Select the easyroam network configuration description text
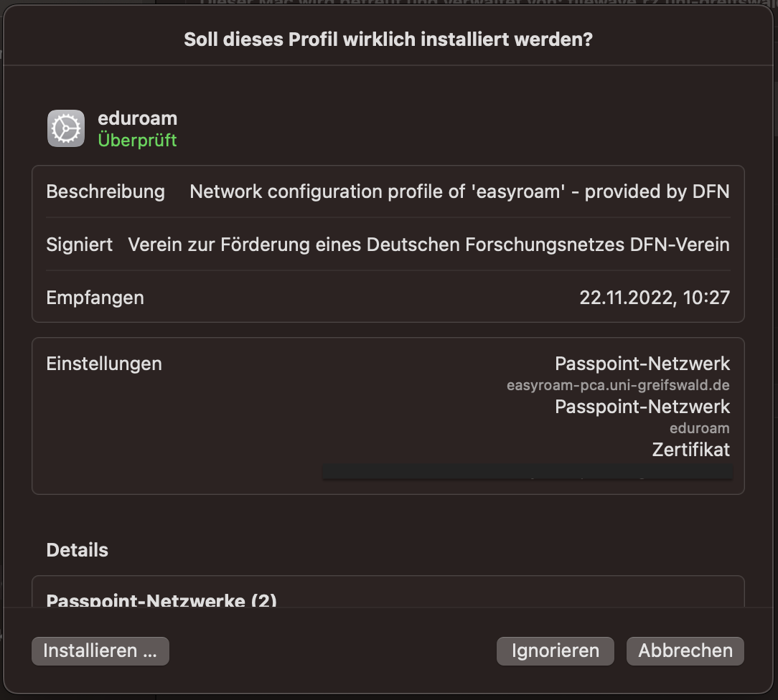778x700 pixels. click(459, 191)
